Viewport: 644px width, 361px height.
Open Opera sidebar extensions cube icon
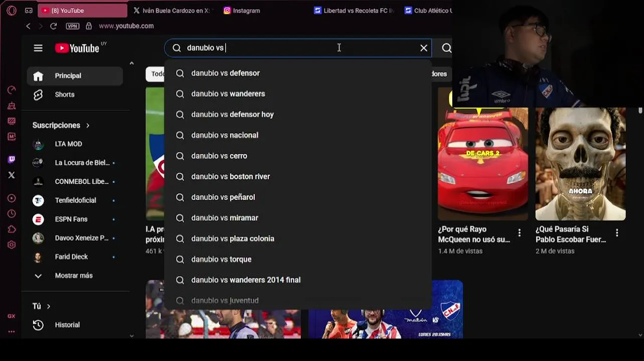pyautogui.click(x=12, y=230)
